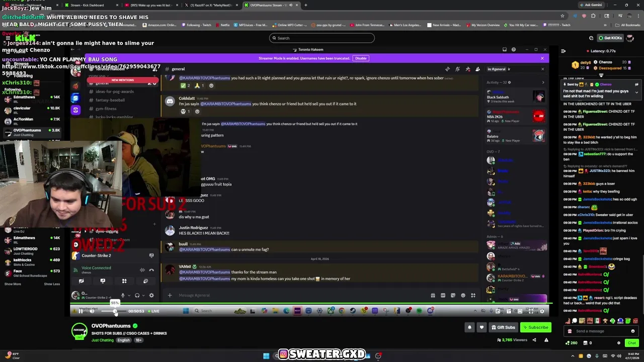The width and height of the screenshot is (644, 362).
Task: Open the Netflix bookmark
Action: coord(223,25)
